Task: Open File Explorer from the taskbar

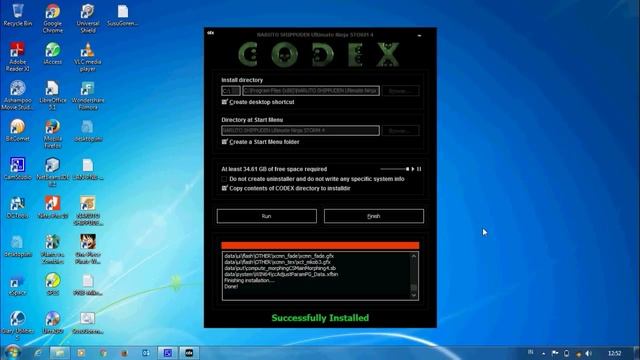Action: pos(60,353)
